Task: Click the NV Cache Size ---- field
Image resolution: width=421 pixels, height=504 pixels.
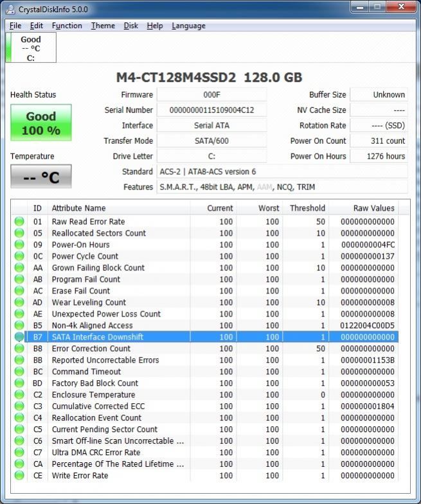Action: (379, 110)
